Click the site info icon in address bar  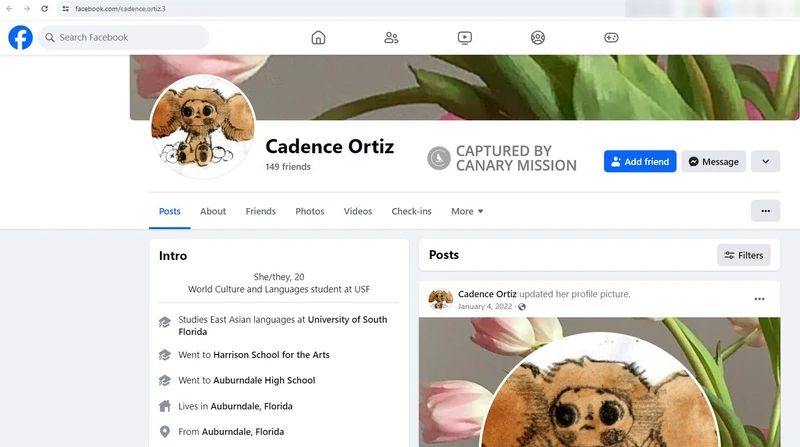point(66,9)
